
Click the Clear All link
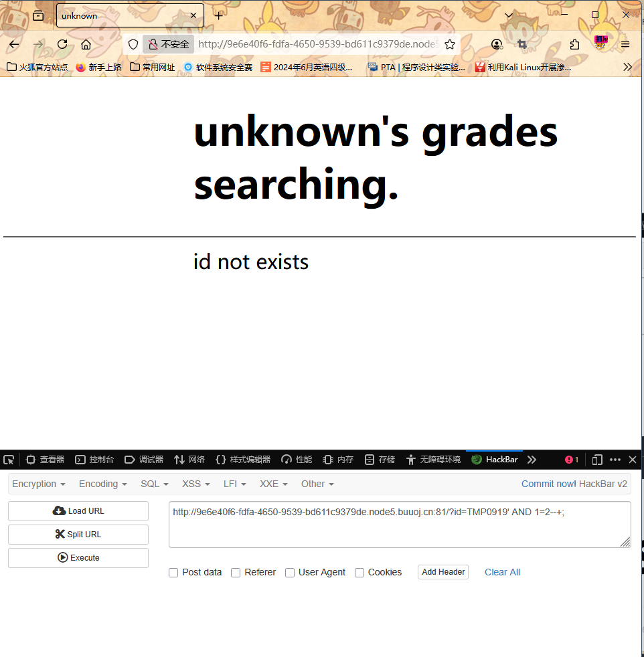point(502,572)
